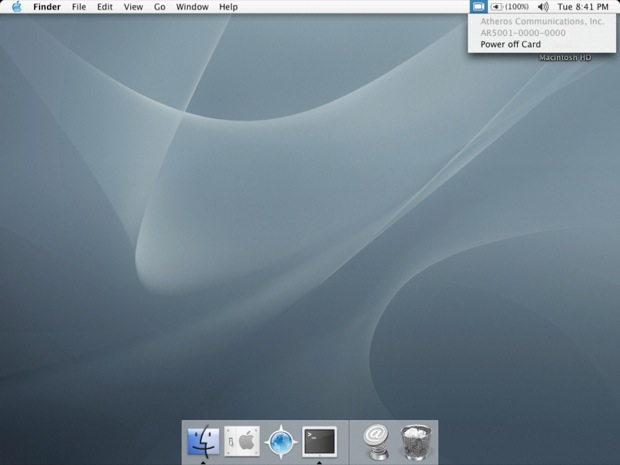Click the Atheros Communications, Inc. menu entry
Viewport: 620px width, 465px height.
coord(542,21)
